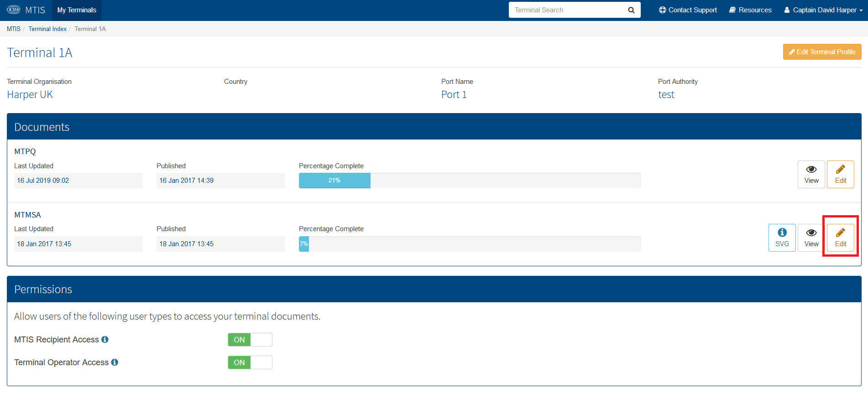The image size is (868, 393).
Task: Click Edit Terminal Profile button
Action: click(x=822, y=52)
